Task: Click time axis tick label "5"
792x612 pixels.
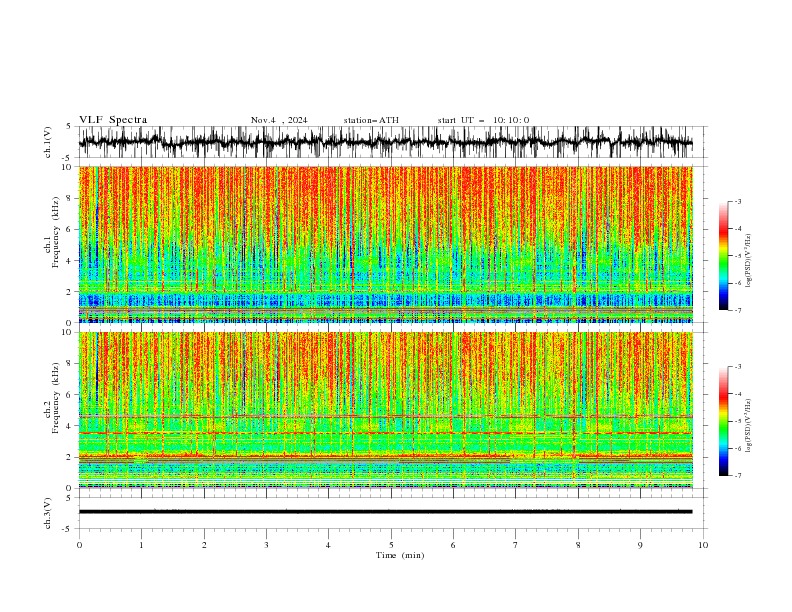Action: point(391,545)
